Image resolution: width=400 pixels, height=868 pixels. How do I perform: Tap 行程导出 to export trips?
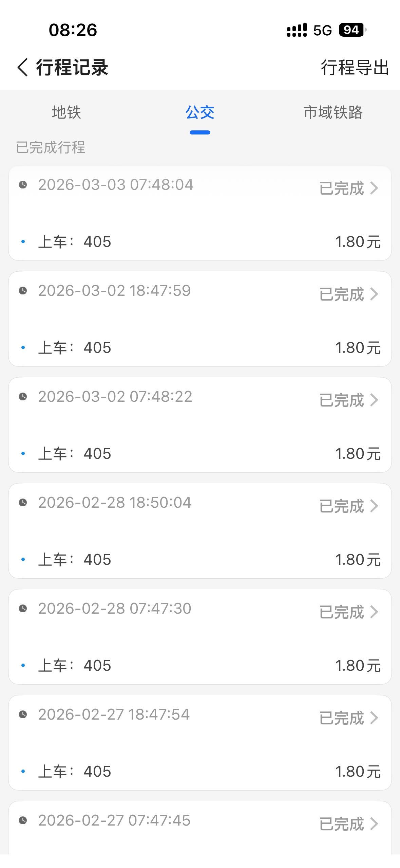[x=355, y=67]
